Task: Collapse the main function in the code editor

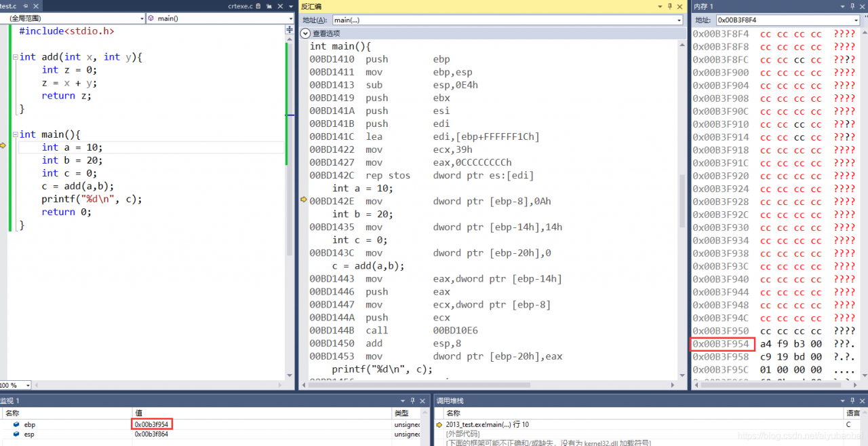Action: coord(14,134)
